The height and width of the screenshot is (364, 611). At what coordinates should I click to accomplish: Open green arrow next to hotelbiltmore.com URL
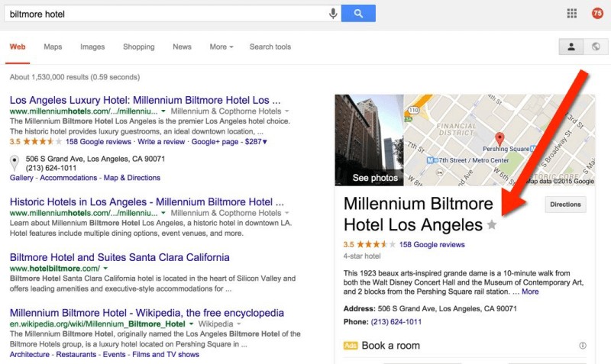(x=105, y=269)
